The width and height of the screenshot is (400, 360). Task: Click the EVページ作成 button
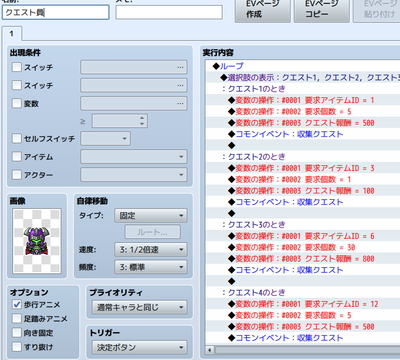pyautogui.click(x=262, y=10)
